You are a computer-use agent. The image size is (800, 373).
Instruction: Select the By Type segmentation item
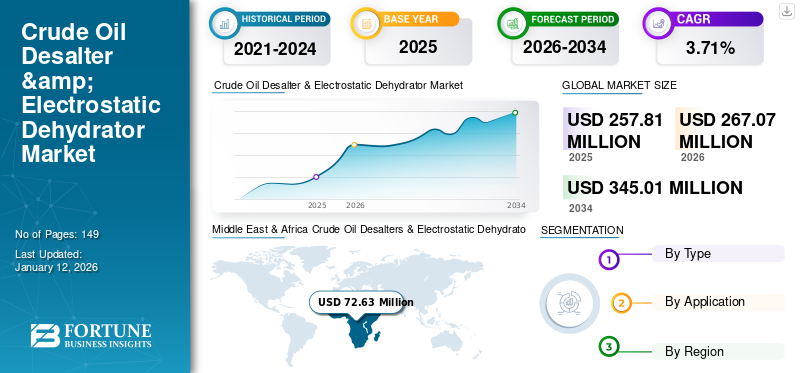pos(718,254)
